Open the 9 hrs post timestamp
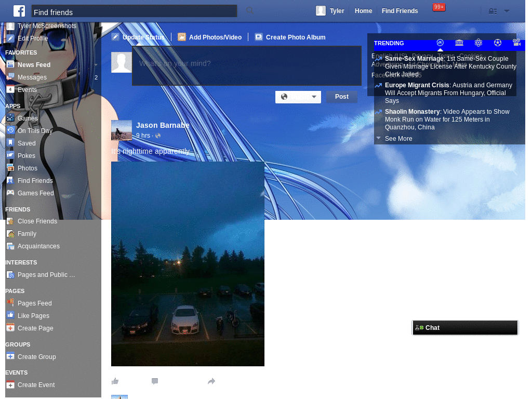The image size is (532, 399). coord(143,136)
